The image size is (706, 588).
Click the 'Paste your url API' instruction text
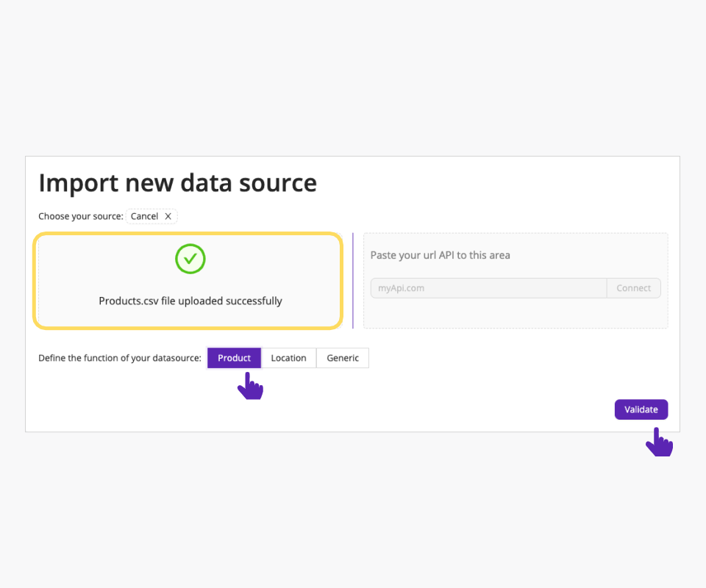point(440,255)
